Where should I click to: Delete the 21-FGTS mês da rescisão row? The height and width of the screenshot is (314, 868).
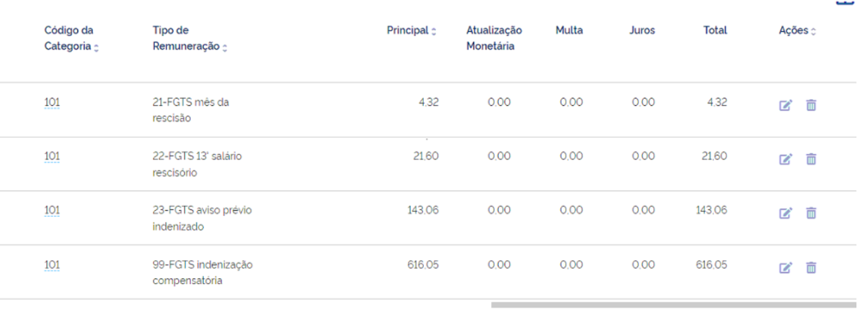[810, 105]
